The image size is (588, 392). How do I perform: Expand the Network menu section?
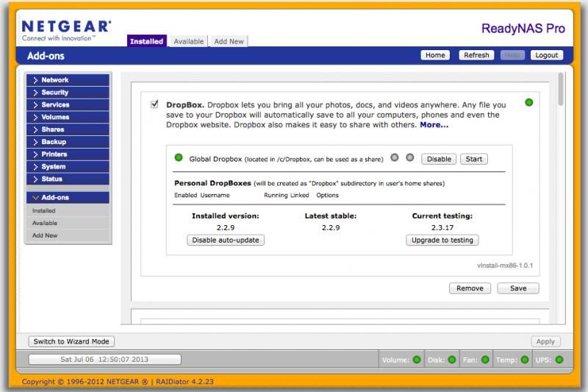click(x=68, y=80)
